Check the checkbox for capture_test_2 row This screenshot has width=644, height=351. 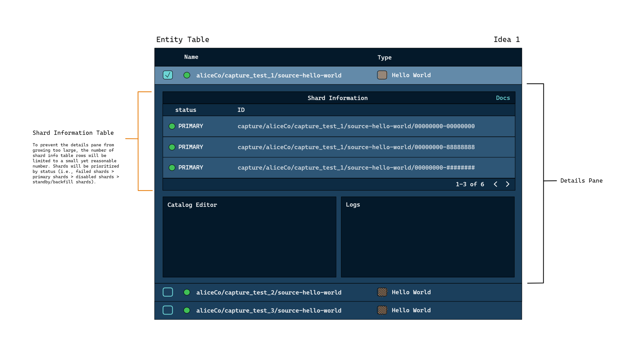(168, 292)
